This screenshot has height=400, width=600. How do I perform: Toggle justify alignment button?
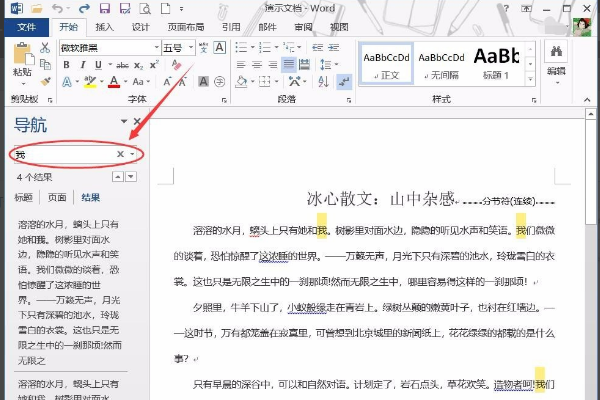(289, 65)
